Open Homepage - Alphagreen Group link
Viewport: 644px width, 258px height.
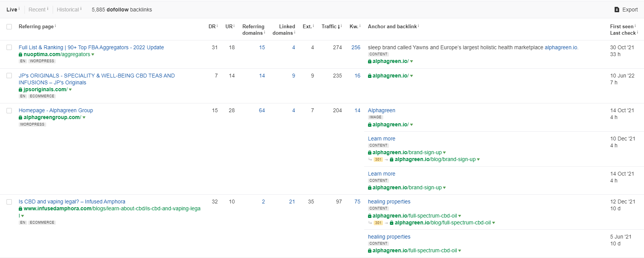point(56,111)
